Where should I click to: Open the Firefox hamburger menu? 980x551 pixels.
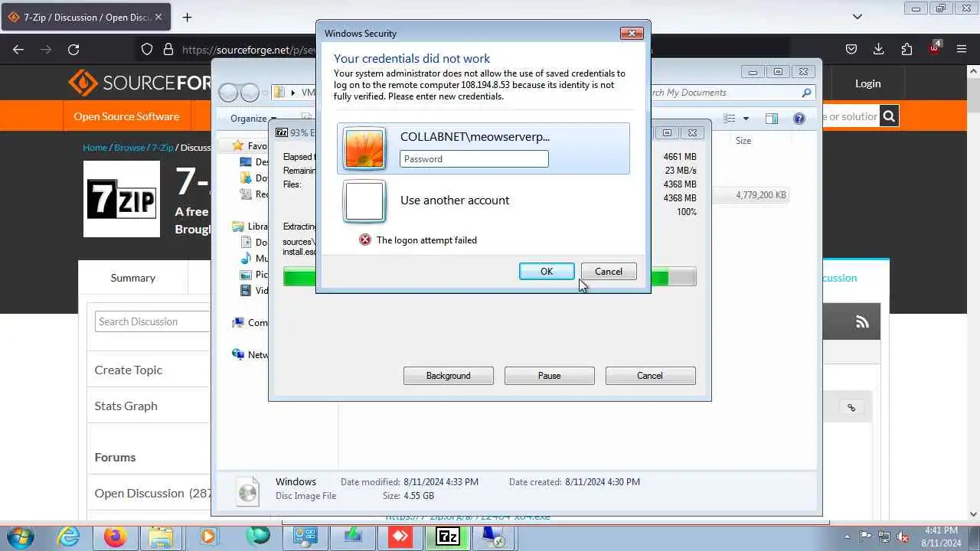tap(962, 49)
